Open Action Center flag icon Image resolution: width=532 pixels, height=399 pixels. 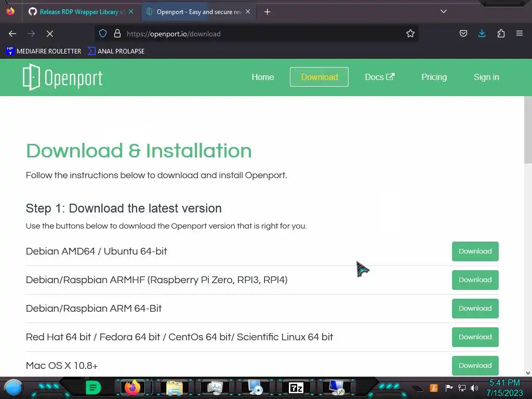[x=449, y=388]
